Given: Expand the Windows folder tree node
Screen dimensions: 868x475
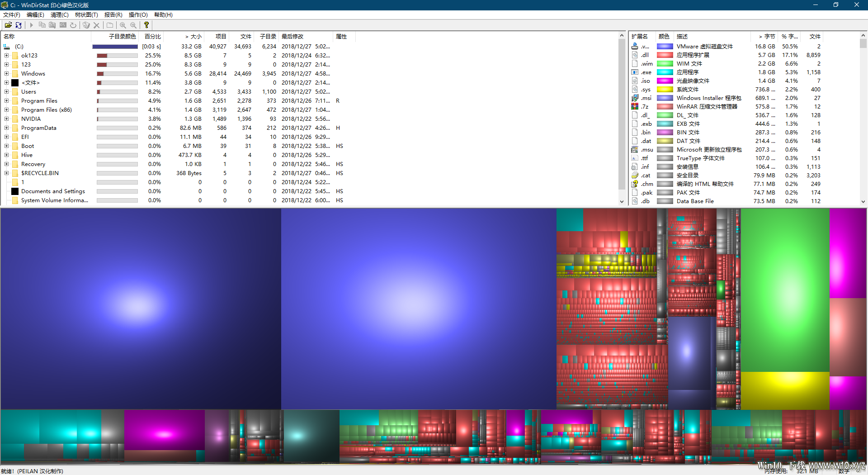Looking at the screenshot, I should point(7,74).
